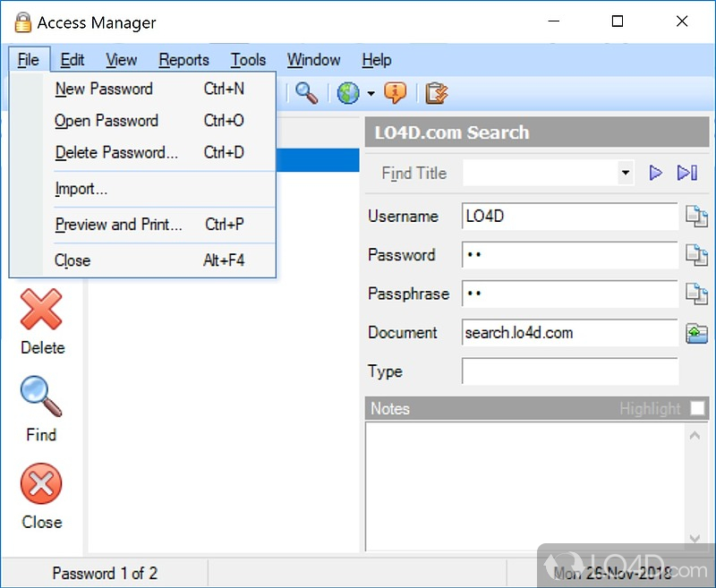The width and height of the screenshot is (716, 588).
Task: Click into the Password field
Action: pos(570,255)
